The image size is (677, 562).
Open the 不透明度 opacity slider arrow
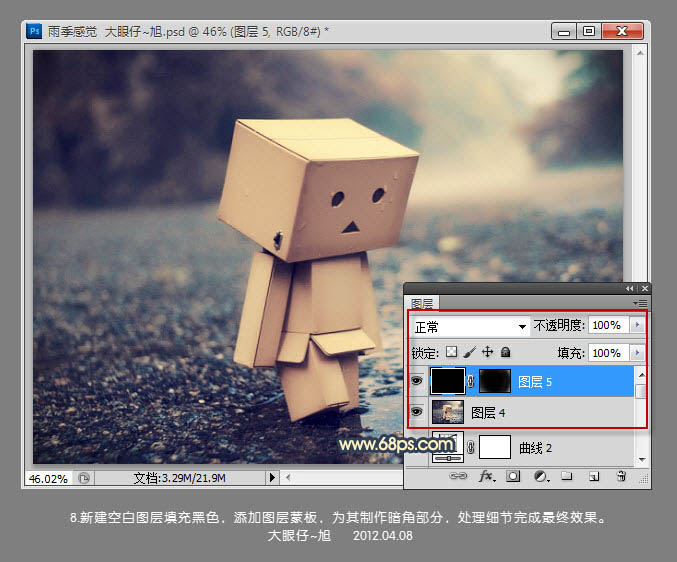[637, 325]
